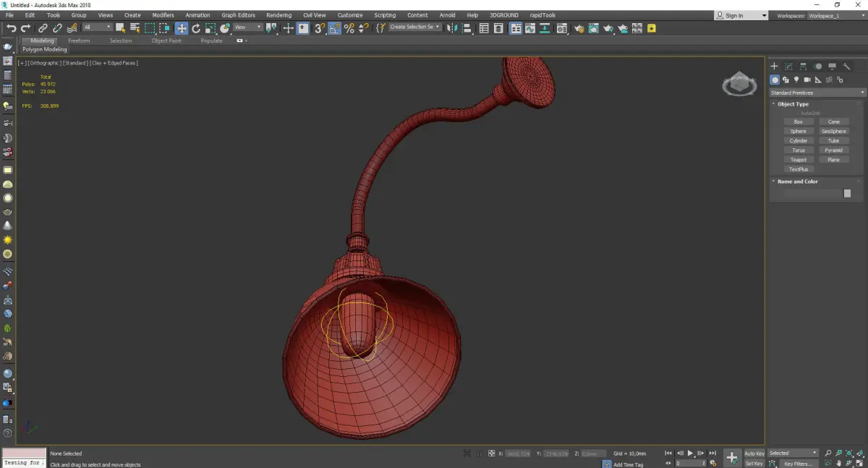Click the Undo arrow icon

(x=12, y=28)
